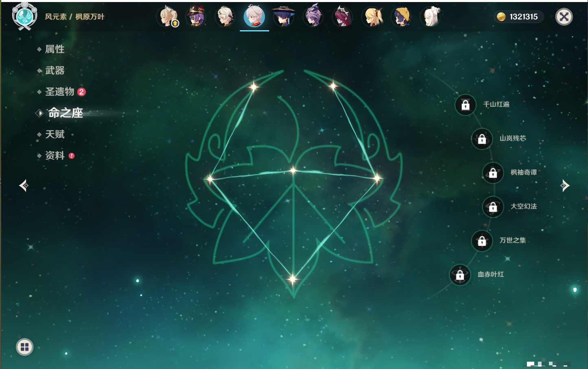Screen dimensions: 588x369
Task: Switch to the Wanderer portrait with wide hat
Action: [x=283, y=16]
